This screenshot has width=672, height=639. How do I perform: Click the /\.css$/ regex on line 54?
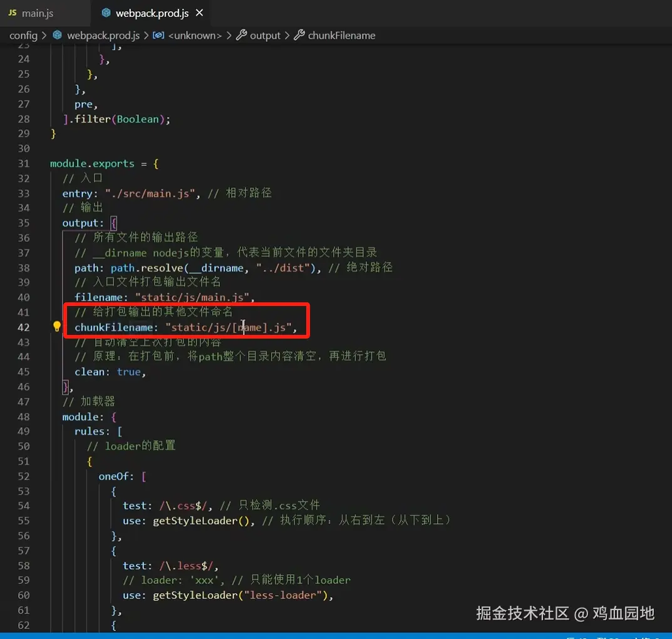[184, 506]
